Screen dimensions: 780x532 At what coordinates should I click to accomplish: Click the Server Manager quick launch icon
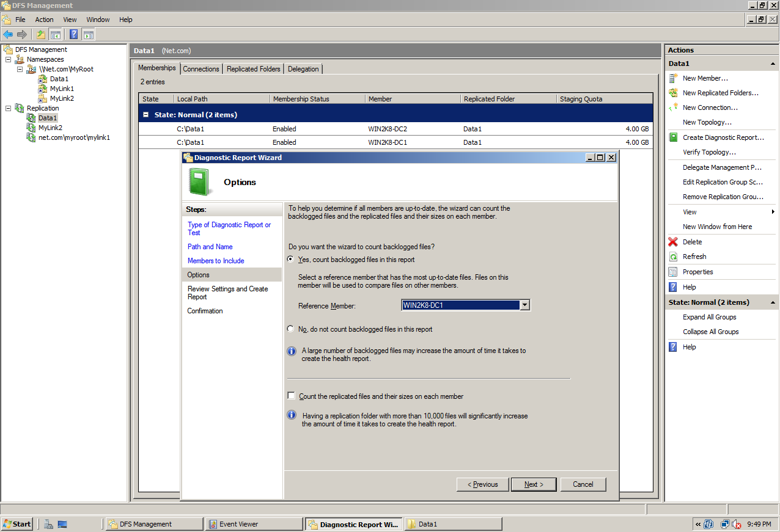[x=48, y=524]
